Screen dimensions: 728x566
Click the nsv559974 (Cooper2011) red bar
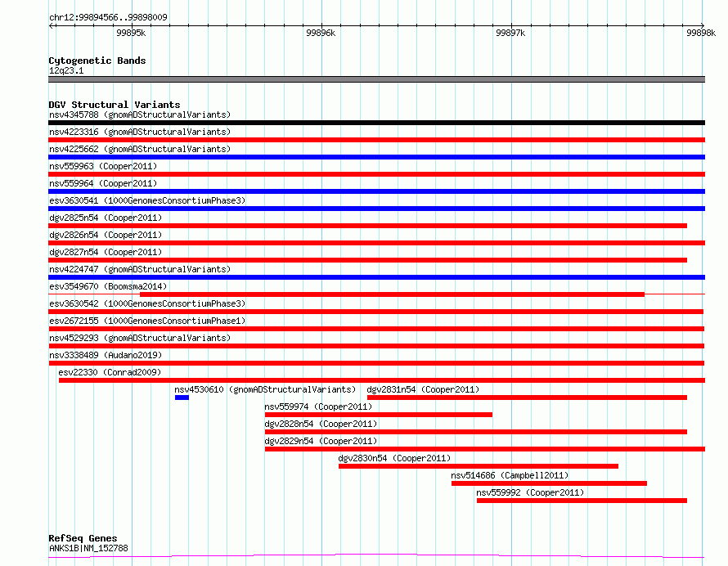[379, 415]
